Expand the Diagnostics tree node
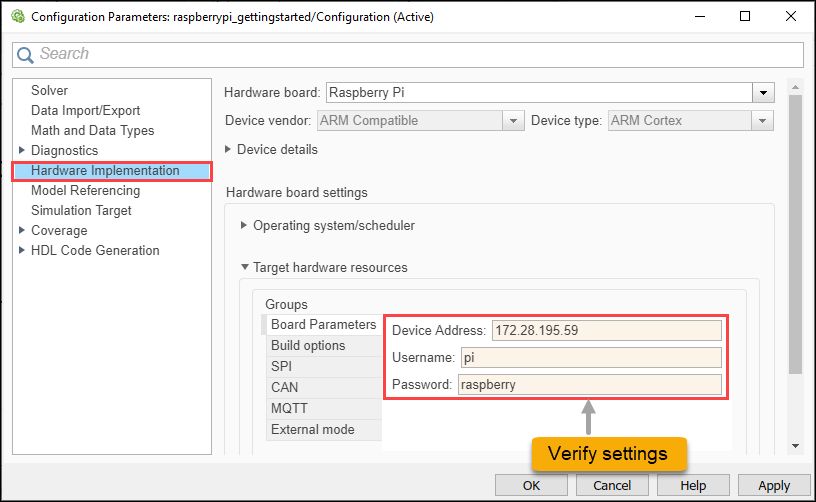The image size is (816, 502). [x=22, y=151]
